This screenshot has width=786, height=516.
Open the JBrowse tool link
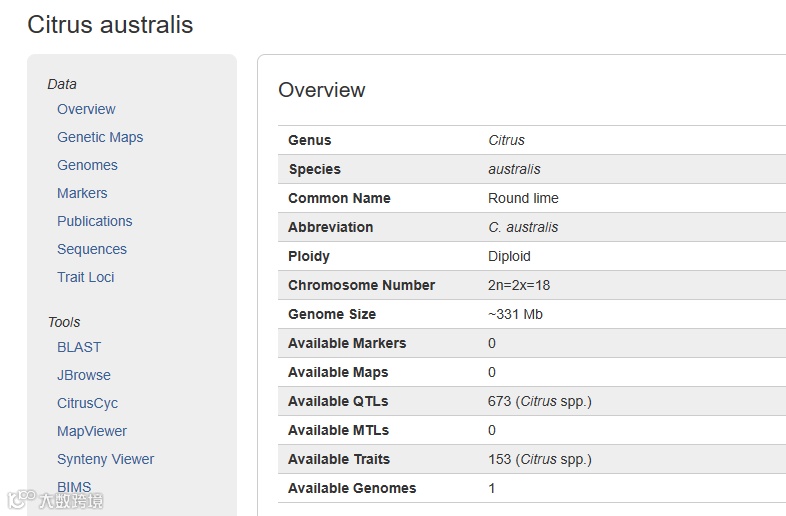pyautogui.click(x=84, y=375)
